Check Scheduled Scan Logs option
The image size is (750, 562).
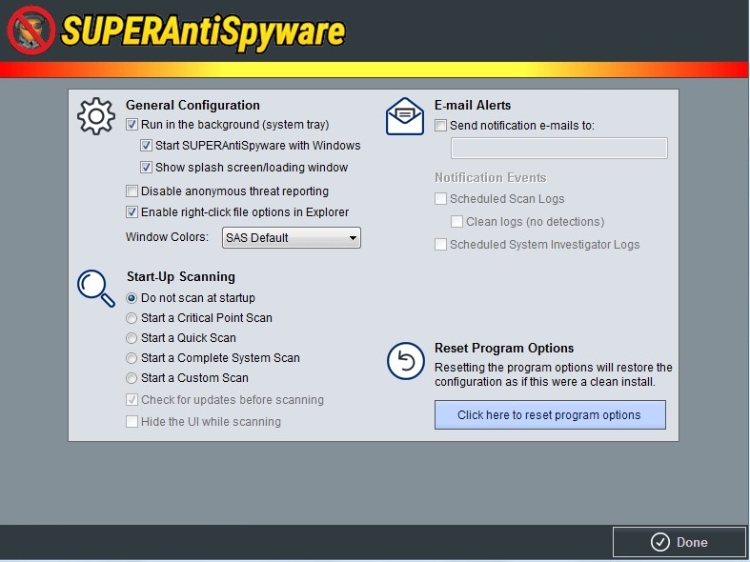pos(441,199)
